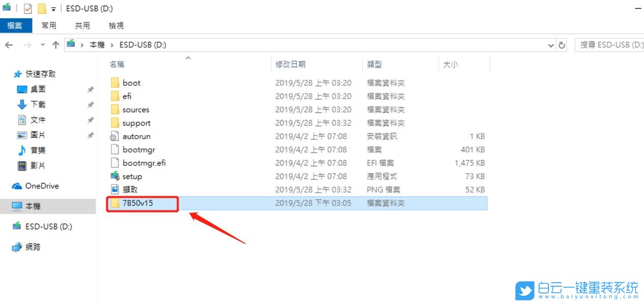Open the 7B50v15 folder
Image resolution: width=644 pixels, height=303 pixels.
[136, 203]
